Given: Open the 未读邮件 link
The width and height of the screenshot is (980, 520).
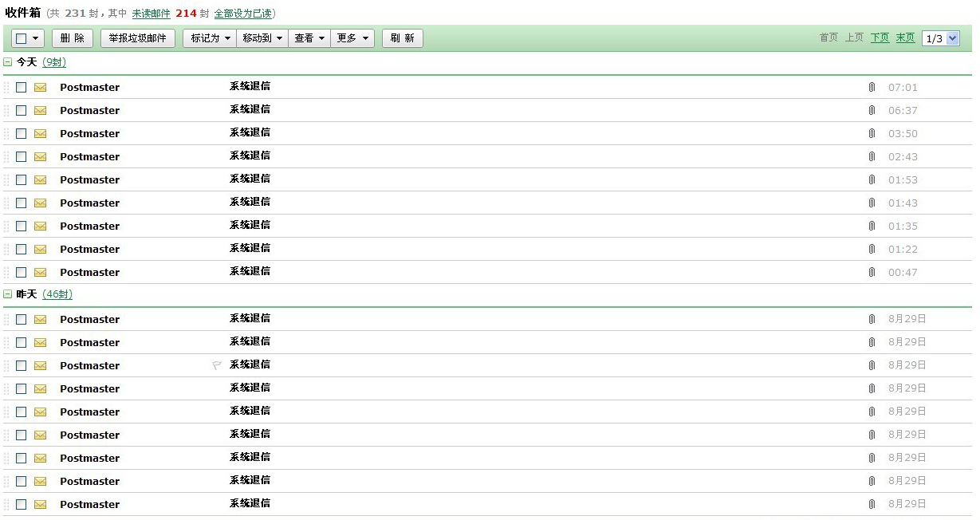Looking at the screenshot, I should 151,14.
